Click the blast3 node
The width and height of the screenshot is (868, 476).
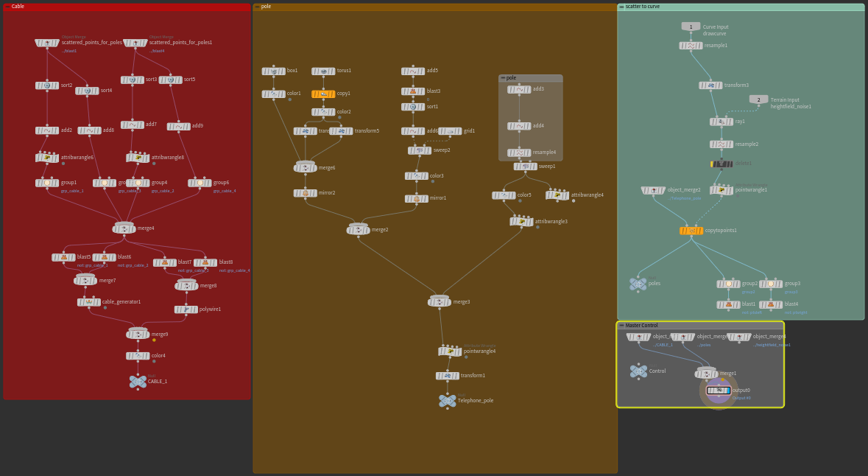(x=413, y=91)
